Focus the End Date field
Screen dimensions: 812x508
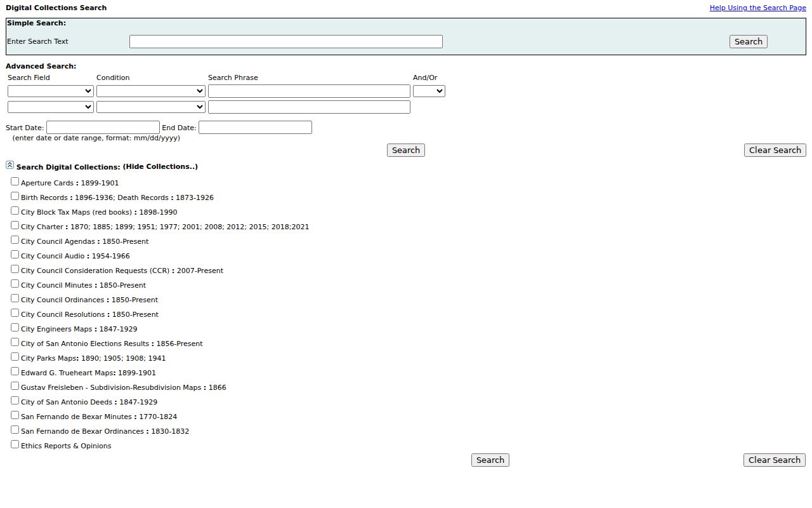click(255, 128)
